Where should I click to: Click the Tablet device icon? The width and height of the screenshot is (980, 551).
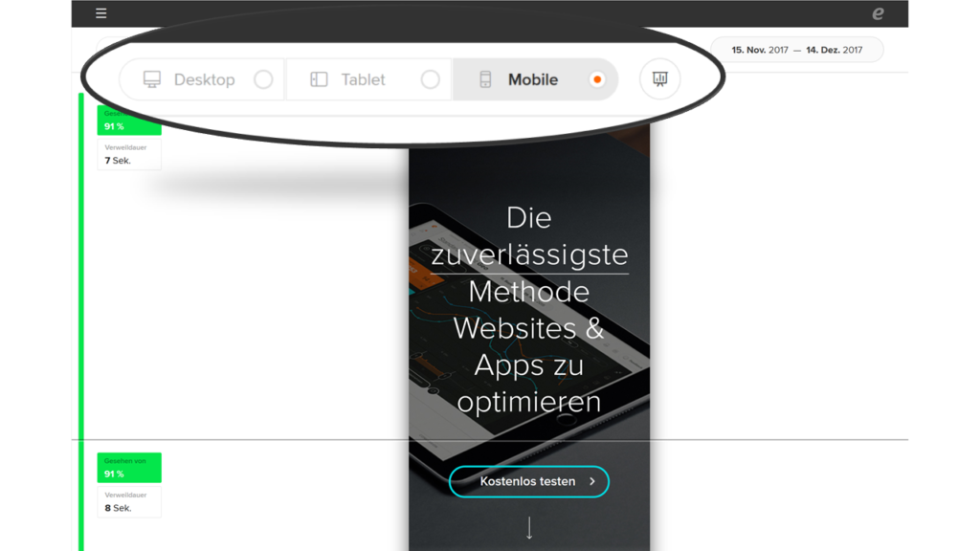click(x=319, y=79)
